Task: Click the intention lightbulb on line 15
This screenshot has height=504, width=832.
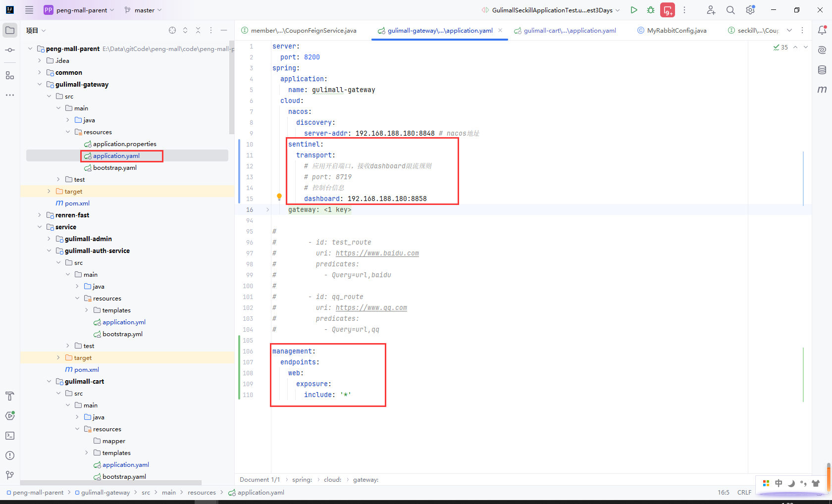Action: pos(279,197)
